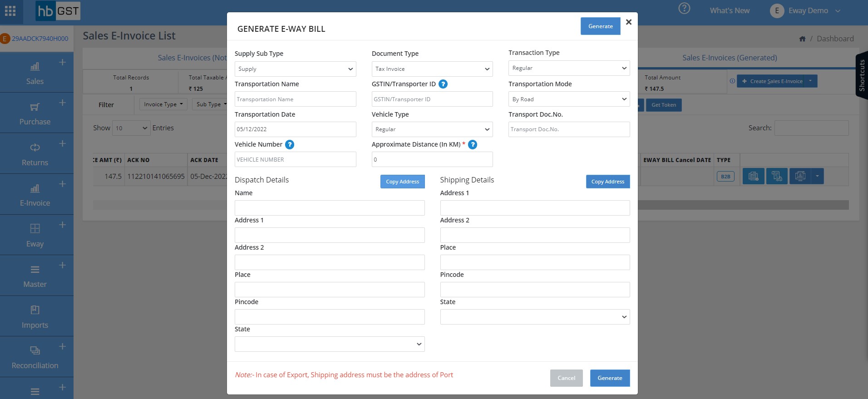Image resolution: width=868 pixels, height=399 pixels.
Task: Click first blue action icon in invoice row
Action: (753, 176)
